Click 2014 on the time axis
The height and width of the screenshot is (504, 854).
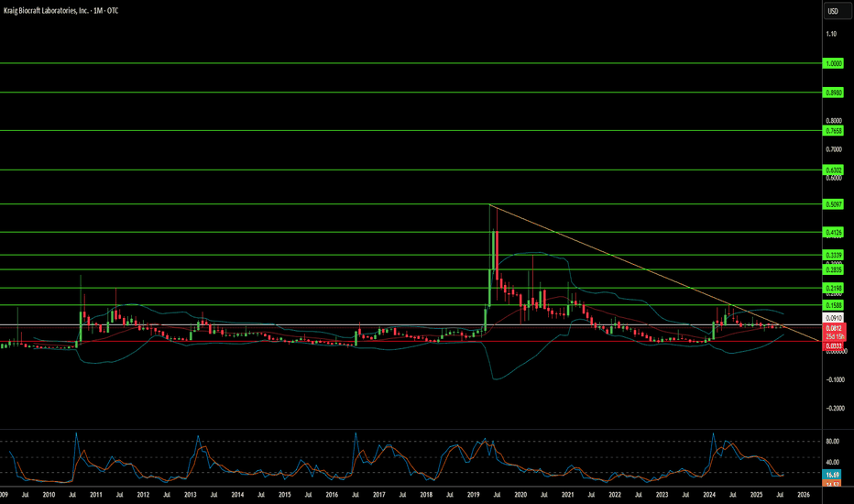pos(237,495)
